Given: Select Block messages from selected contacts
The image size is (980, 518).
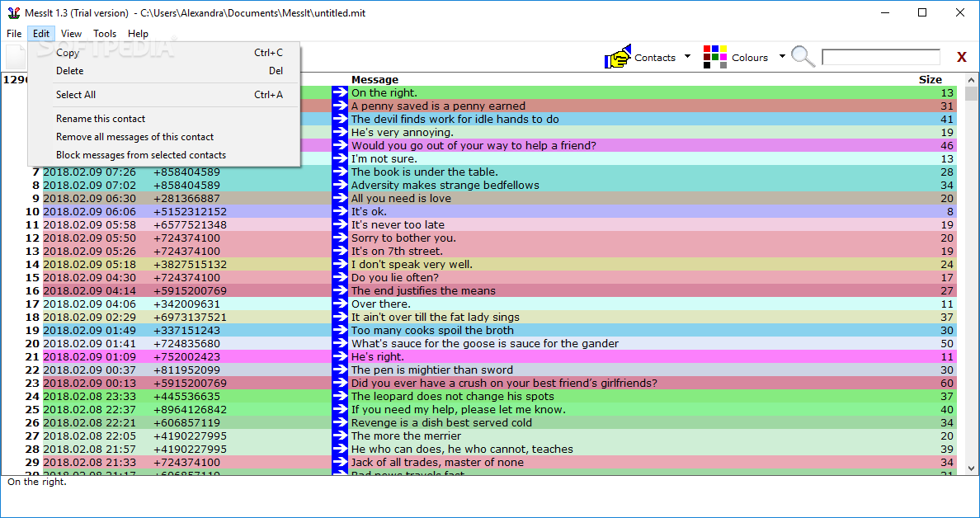Looking at the screenshot, I should [x=164, y=155].
